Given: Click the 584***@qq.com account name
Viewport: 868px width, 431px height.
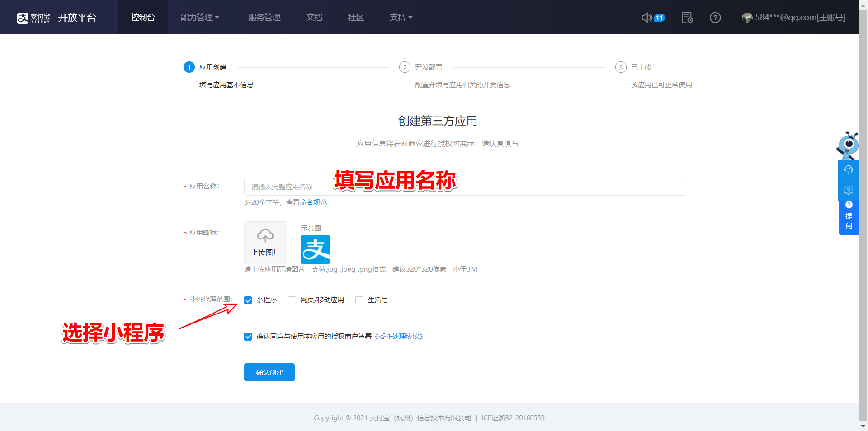Looking at the screenshot, I should (800, 18).
